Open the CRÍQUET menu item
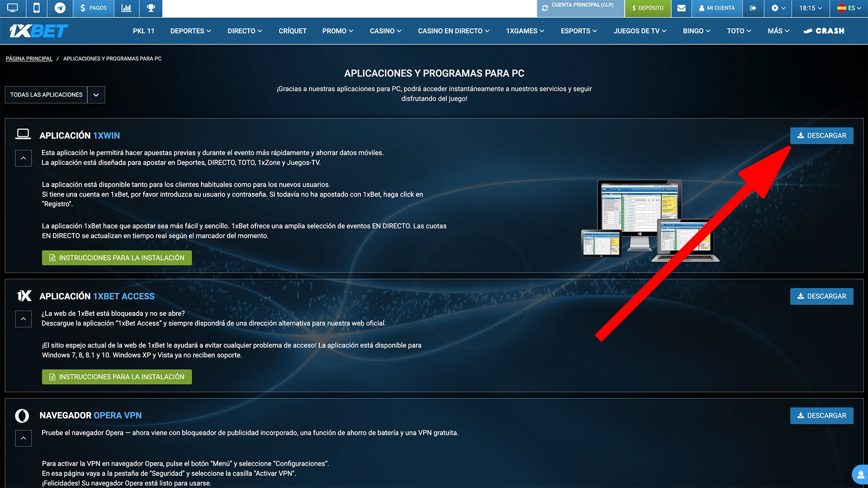 click(292, 31)
